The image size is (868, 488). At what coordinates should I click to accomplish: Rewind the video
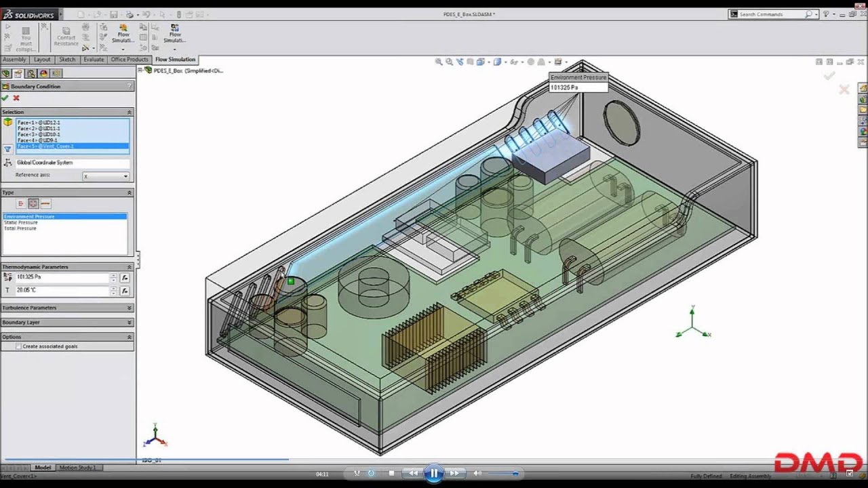[412, 473]
